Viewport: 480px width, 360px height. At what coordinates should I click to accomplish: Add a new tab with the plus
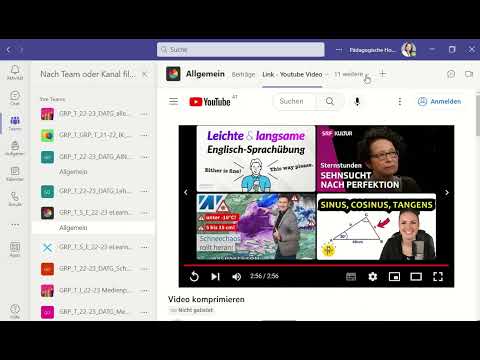pos(383,74)
